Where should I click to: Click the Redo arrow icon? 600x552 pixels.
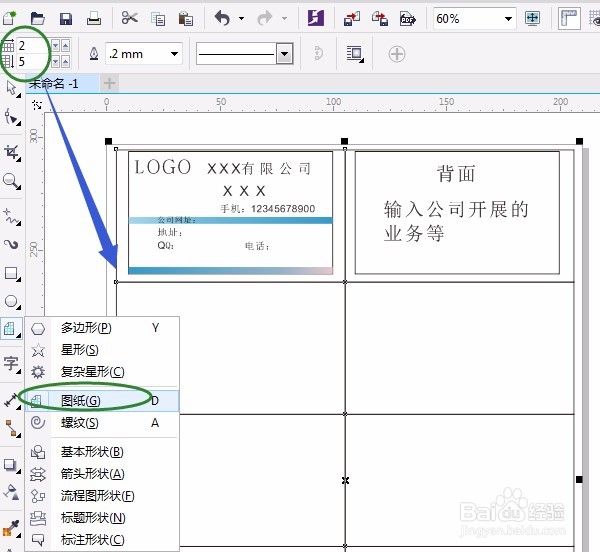click(264, 18)
